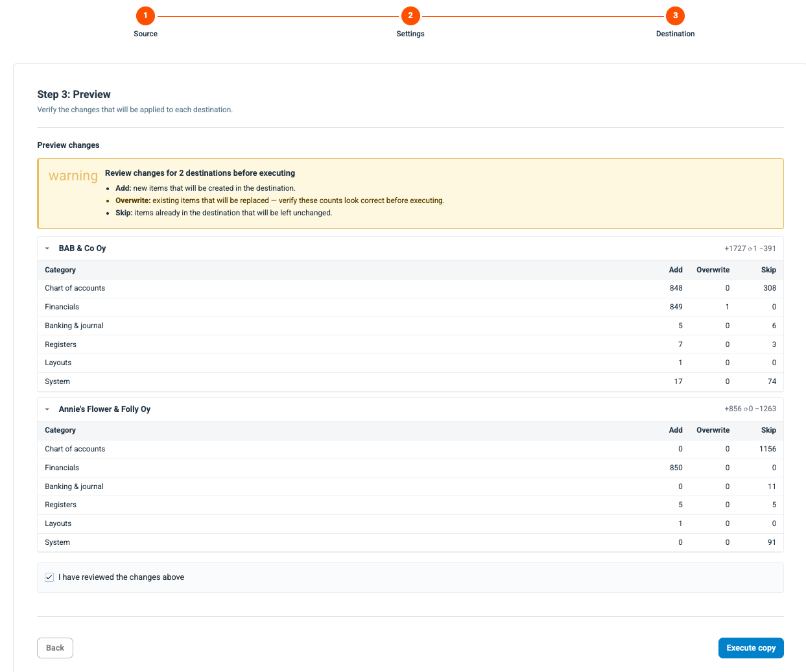806x672 pixels.
Task: Select Chart of accounts row under BAB & Co Oy
Action: 410,288
